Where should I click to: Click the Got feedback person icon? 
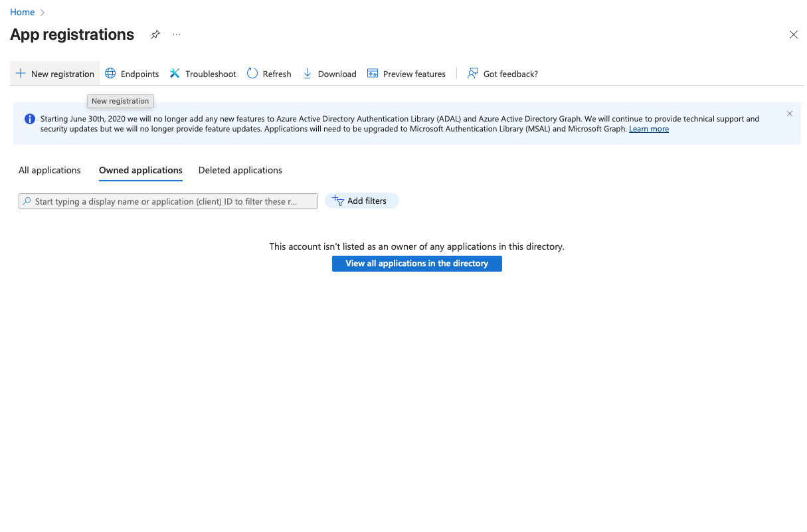pyautogui.click(x=473, y=74)
